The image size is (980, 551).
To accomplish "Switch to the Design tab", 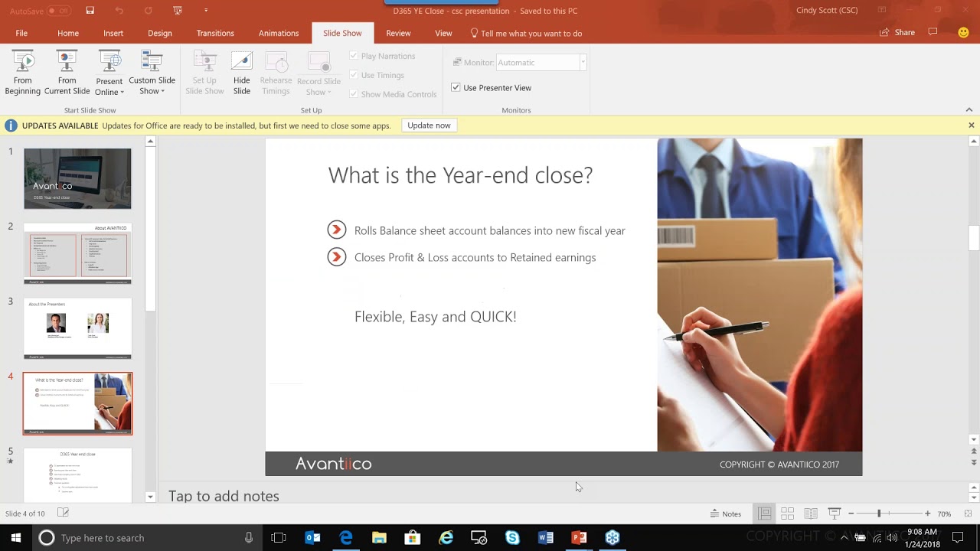I will (x=160, y=33).
